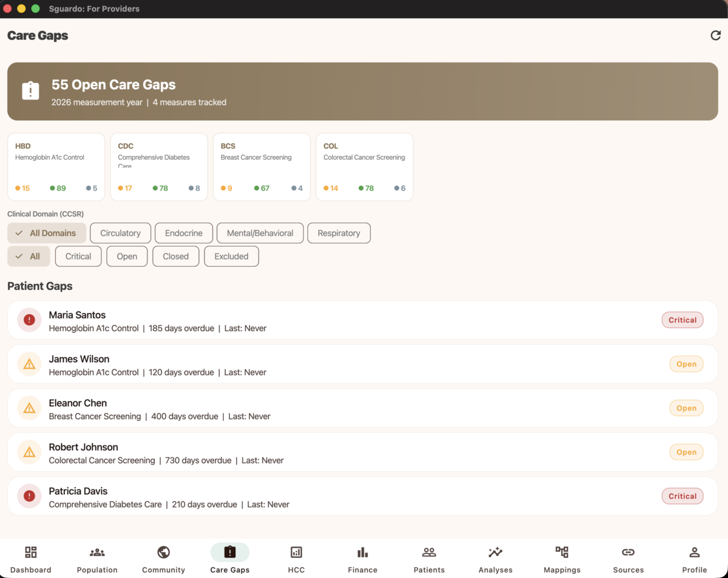Toggle the Excluded filter chip

[231, 256]
